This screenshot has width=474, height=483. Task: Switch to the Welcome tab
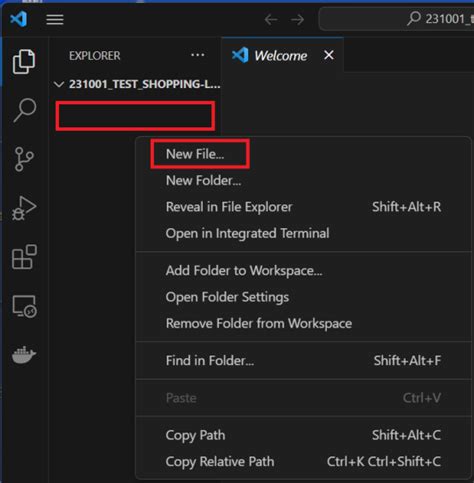click(282, 55)
